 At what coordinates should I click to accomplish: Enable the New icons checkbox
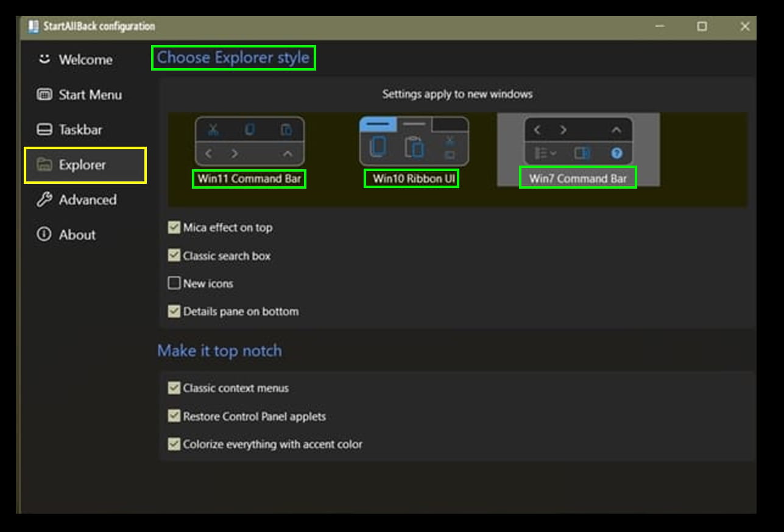(174, 284)
